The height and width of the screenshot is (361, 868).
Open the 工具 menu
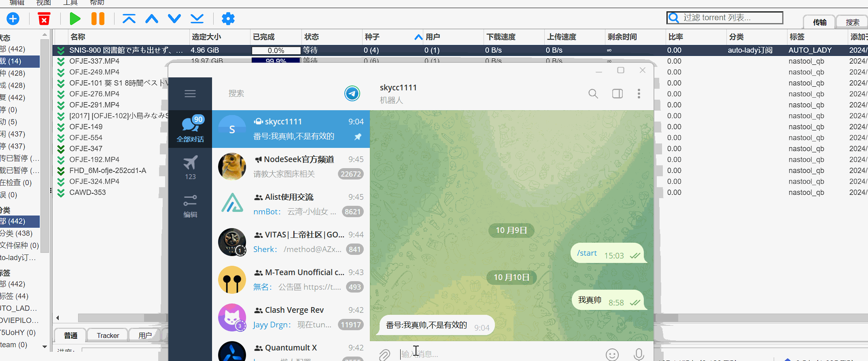(70, 2)
